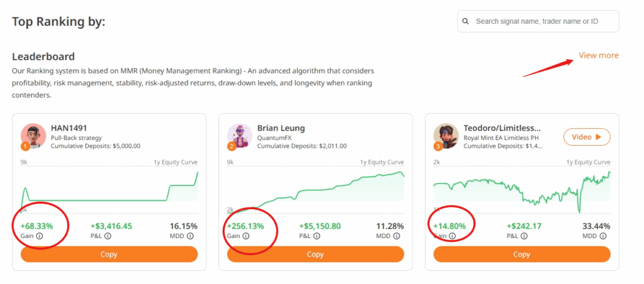Click P&L info icon on HAN1491 card
The height and width of the screenshot is (284, 644).
click(108, 236)
